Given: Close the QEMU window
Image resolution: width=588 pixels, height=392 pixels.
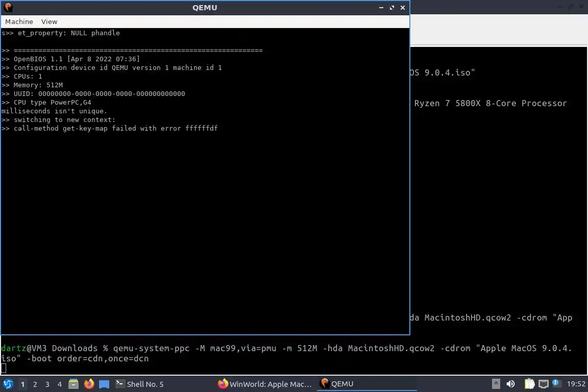Looking at the screenshot, I should pyautogui.click(x=403, y=8).
